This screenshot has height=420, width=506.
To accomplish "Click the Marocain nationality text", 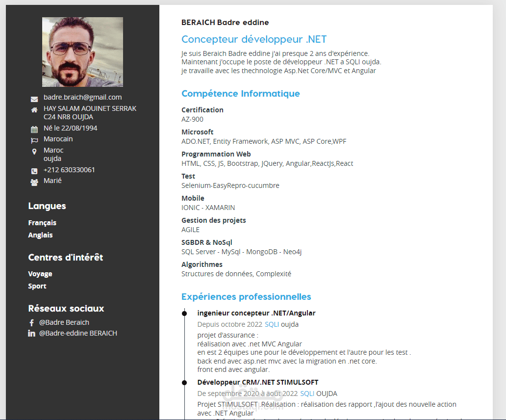I will 58,139.
